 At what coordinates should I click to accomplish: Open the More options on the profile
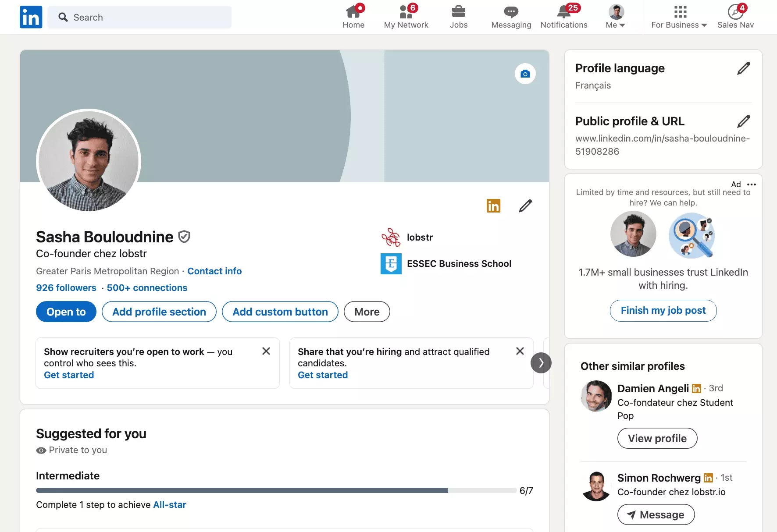367,312
